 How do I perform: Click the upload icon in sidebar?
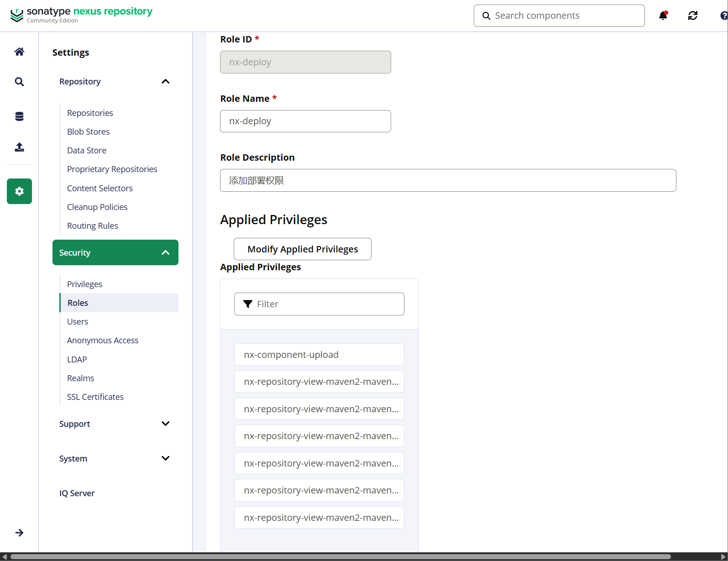pyautogui.click(x=19, y=147)
